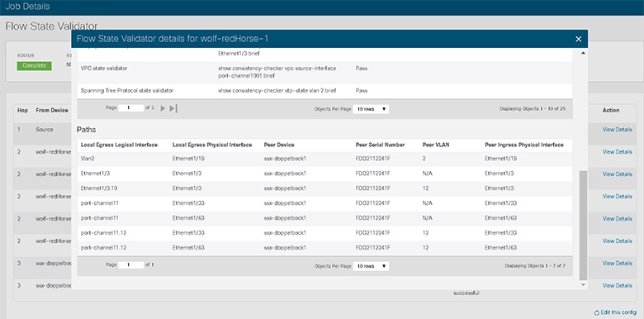Click the Paths section heading

pyautogui.click(x=86, y=130)
